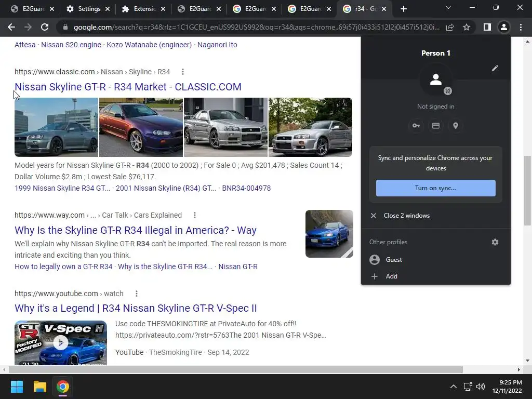Open options for way.com result
532x399 pixels.
(x=195, y=215)
